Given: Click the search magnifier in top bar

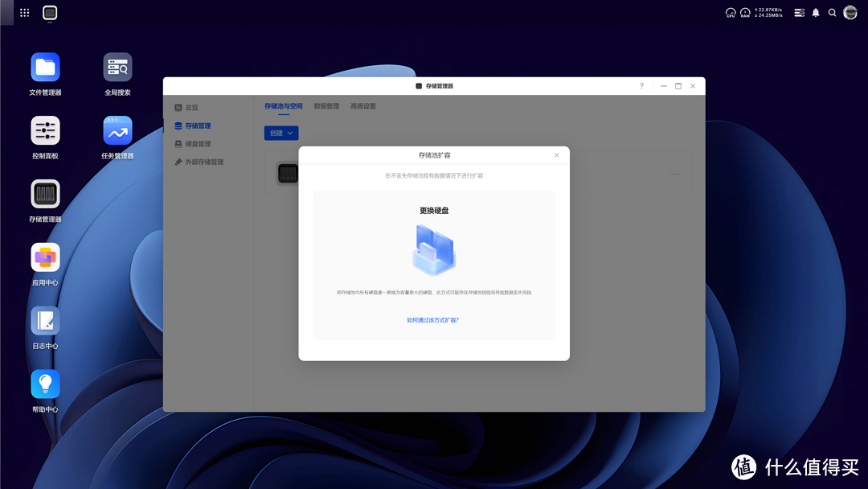Looking at the screenshot, I should (832, 13).
